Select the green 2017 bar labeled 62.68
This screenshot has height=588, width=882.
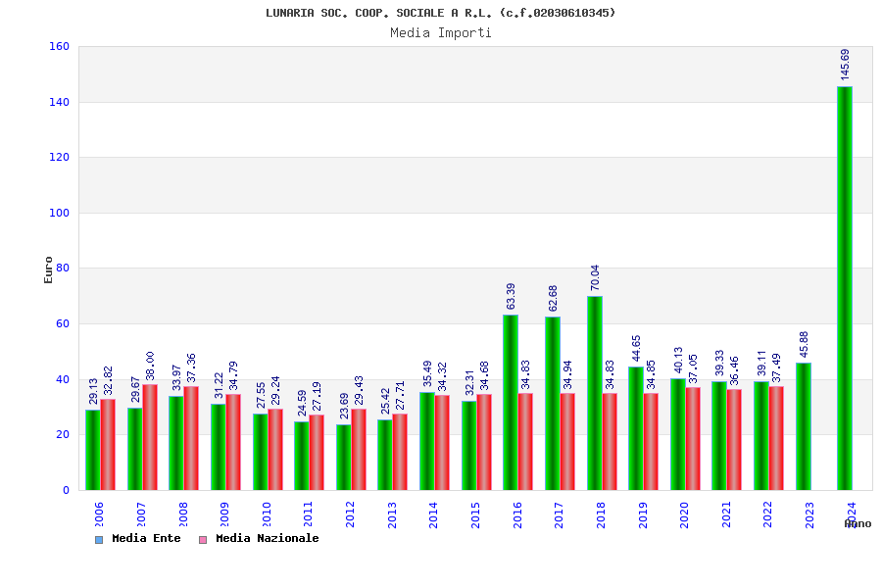(x=553, y=404)
